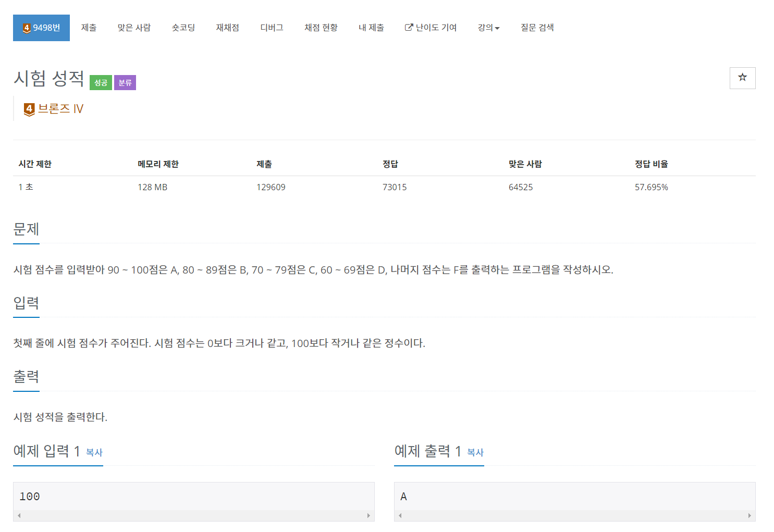Click the 예제 입력 1 heading
This screenshot has width=774, height=532.
[x=47, y=451]
